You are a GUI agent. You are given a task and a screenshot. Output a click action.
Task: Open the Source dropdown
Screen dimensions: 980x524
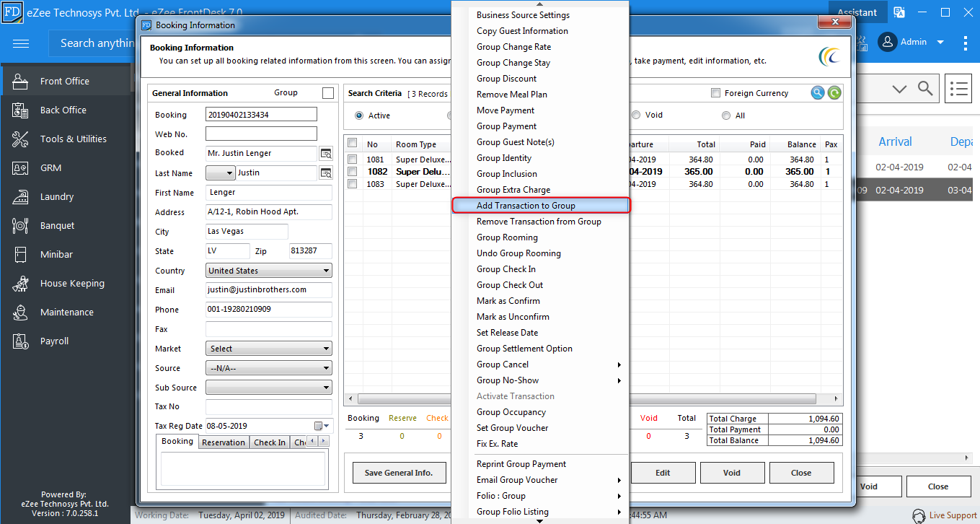pos(269,368)
